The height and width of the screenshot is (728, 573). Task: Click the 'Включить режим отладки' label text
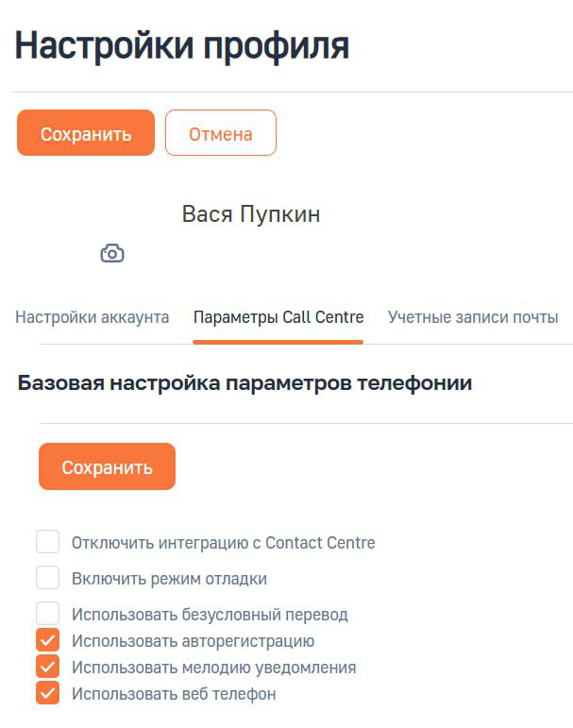tap(169, 579)
